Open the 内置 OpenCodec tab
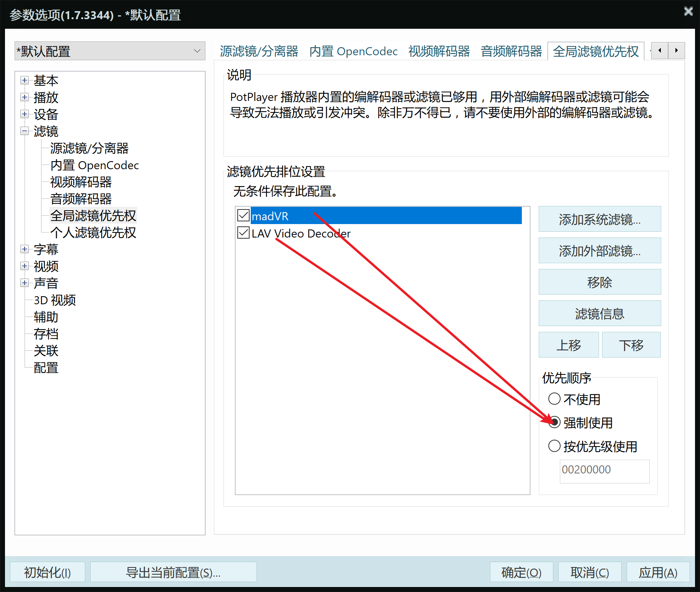The width and height of the screenshot is (700, 592). pyautogui.click(x=353, y=51)
